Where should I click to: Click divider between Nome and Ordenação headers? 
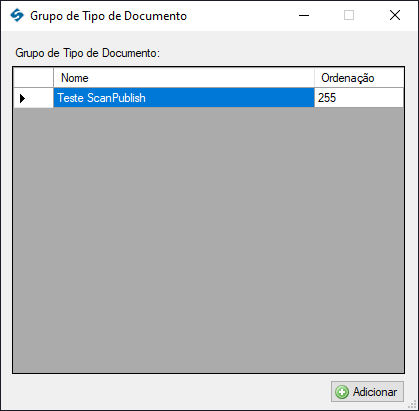pos(314,78)
